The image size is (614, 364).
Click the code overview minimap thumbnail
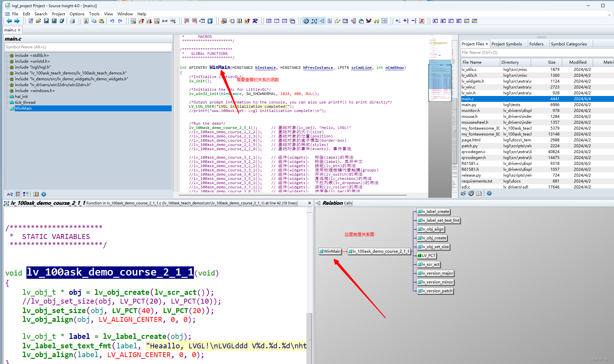click(440, 80)
